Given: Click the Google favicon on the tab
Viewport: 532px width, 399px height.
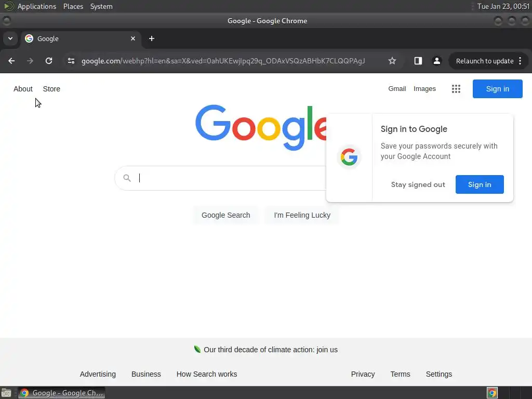Looking at the screenshot, I should coord(29,38).
